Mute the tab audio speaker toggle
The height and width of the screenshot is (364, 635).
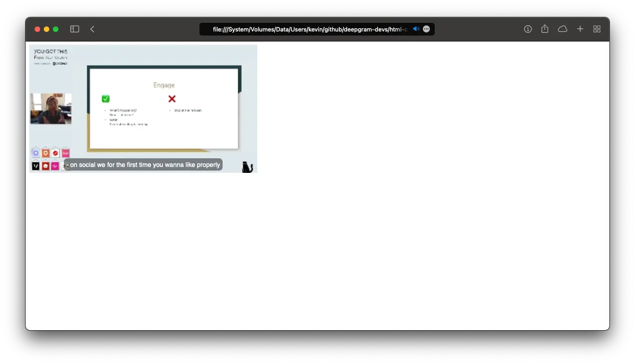coord(416,29)
